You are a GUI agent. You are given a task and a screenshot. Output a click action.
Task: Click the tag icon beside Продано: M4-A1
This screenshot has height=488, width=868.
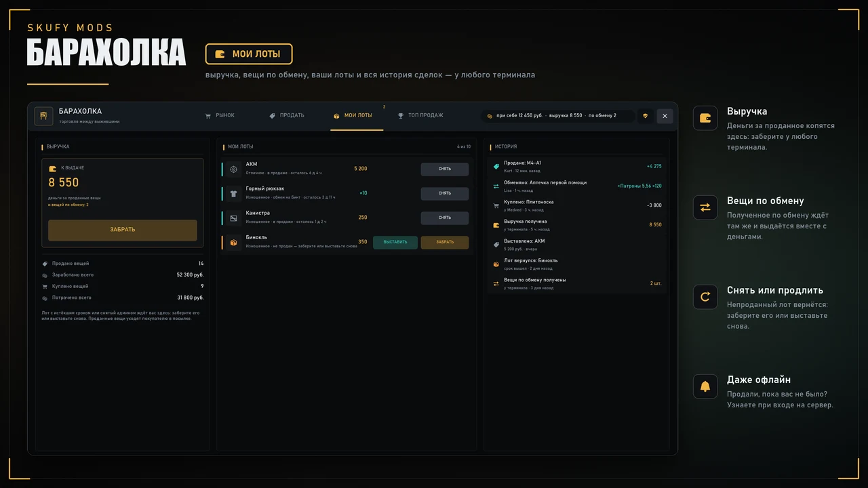coord(496,166)
